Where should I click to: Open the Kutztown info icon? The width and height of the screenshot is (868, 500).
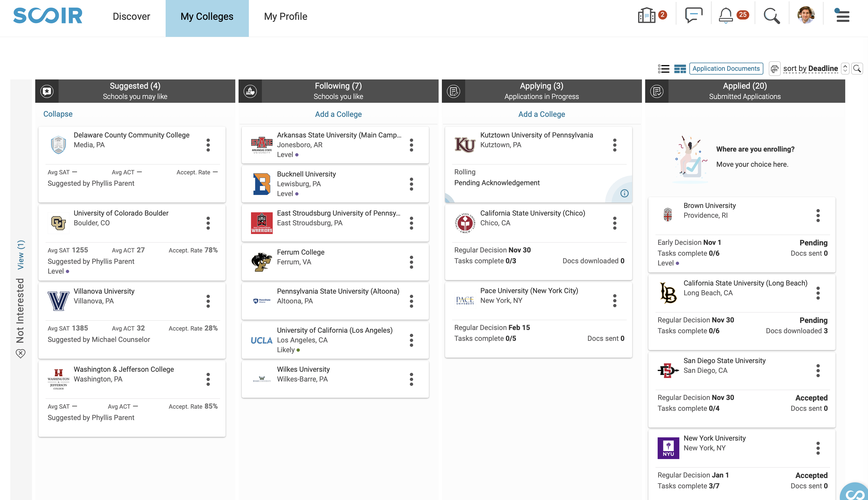click(624, 193)
